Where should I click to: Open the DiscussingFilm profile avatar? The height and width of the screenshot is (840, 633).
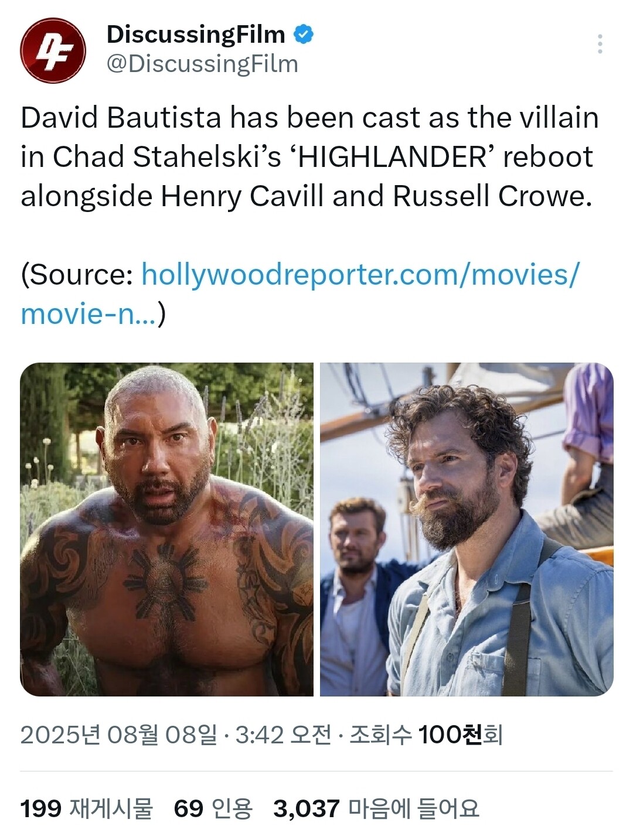pos(53,50)
